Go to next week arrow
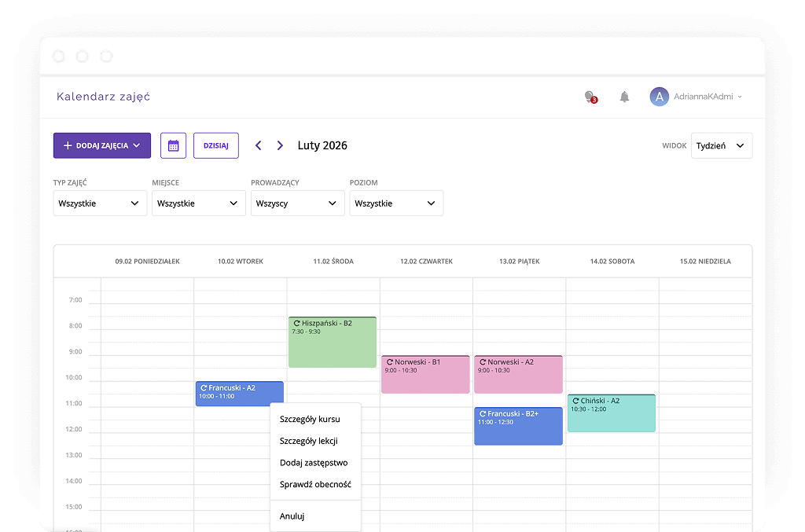 pyautogui.click(x=280, y=145)
